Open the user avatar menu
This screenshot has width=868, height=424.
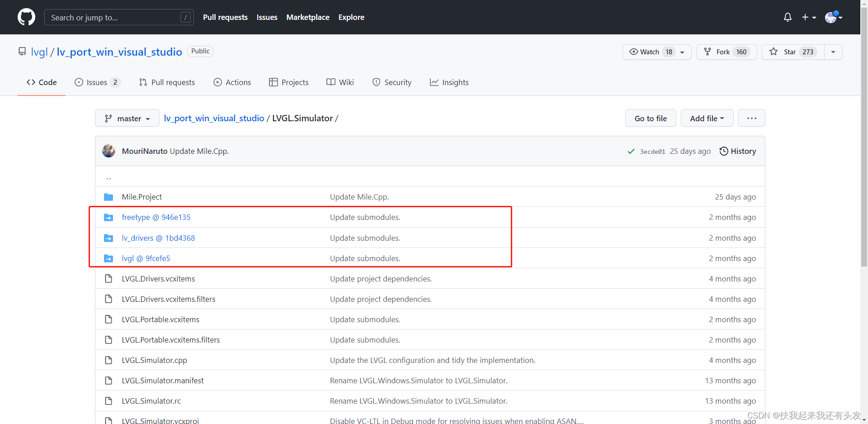[833, 17]
